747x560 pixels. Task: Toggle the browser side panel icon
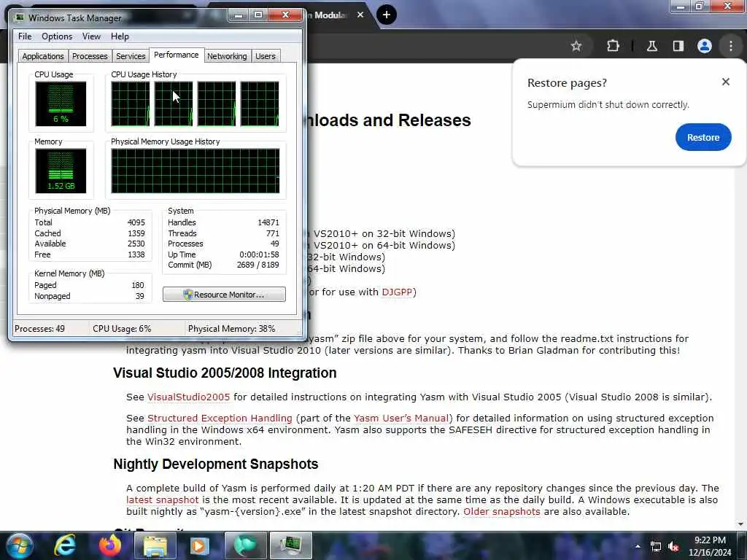(x=678, y=46)
